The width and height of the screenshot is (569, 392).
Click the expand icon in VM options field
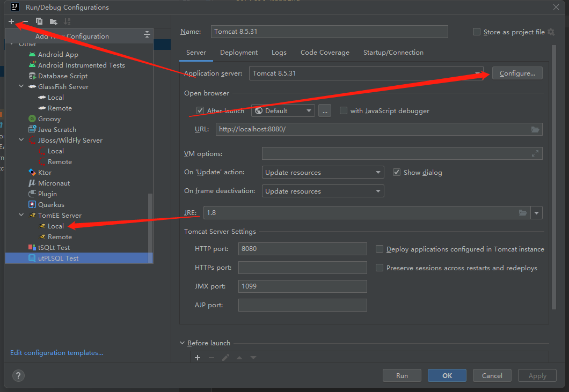tap(535, 154)
